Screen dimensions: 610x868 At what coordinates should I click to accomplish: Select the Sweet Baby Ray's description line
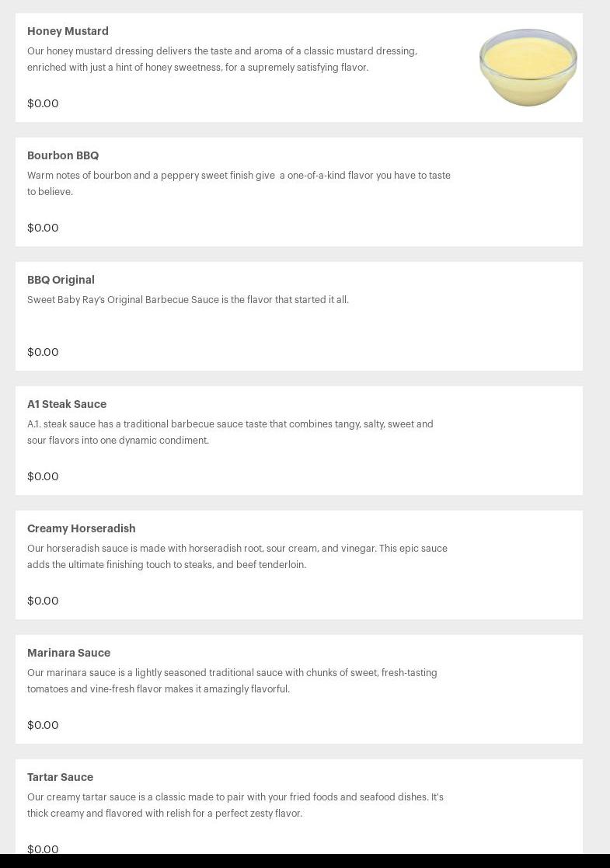188,300
